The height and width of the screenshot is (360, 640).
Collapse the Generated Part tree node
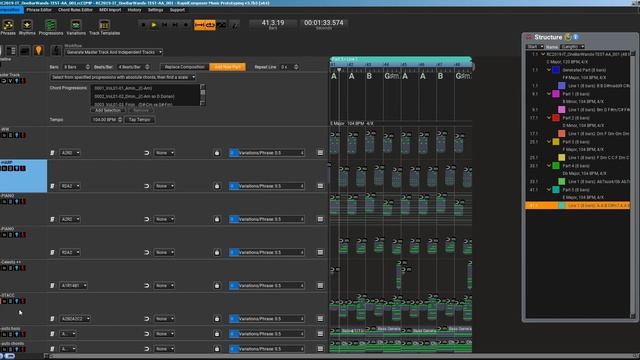pos(549,70)
